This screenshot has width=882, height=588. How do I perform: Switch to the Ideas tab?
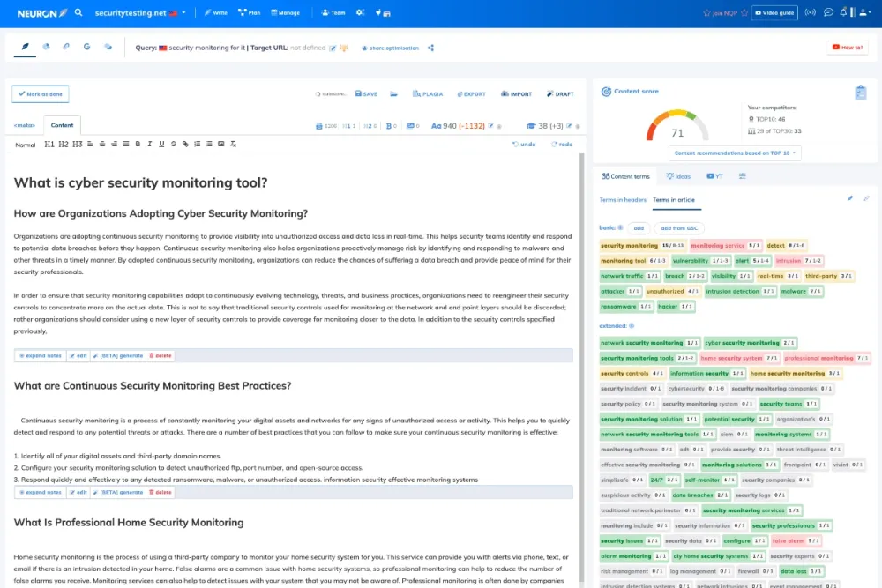click(678, 176)
